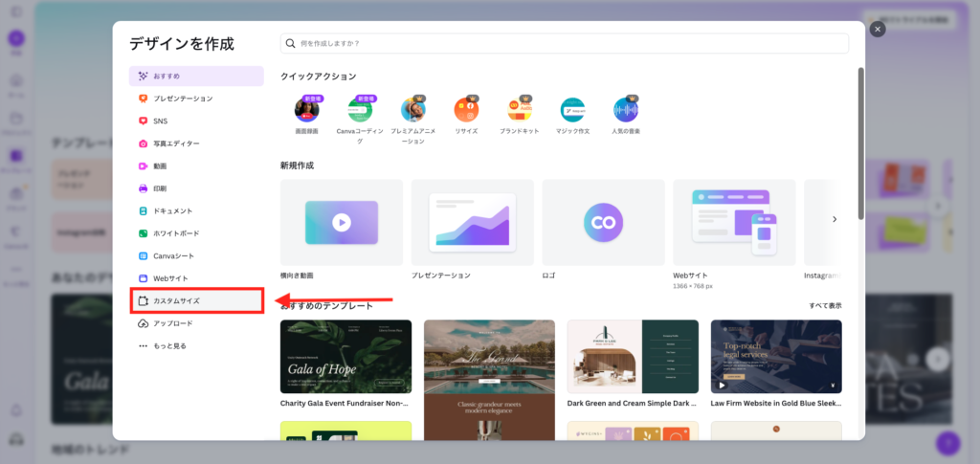Choose カスタムサイズ in the sidebar

[196, 301]
